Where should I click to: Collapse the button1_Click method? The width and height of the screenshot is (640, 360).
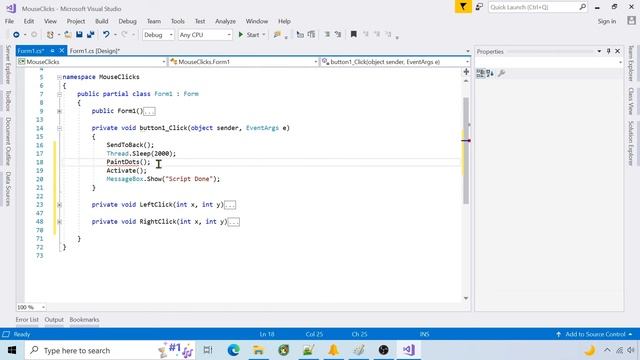pyautogui.click(x=59, y=128)
